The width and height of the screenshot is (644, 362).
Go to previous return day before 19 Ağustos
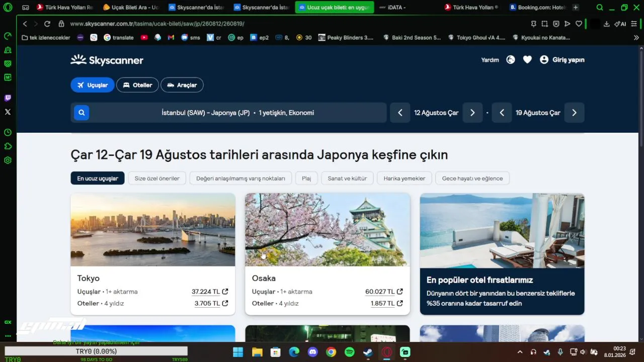pyautogui.click(x=502, y=113)
